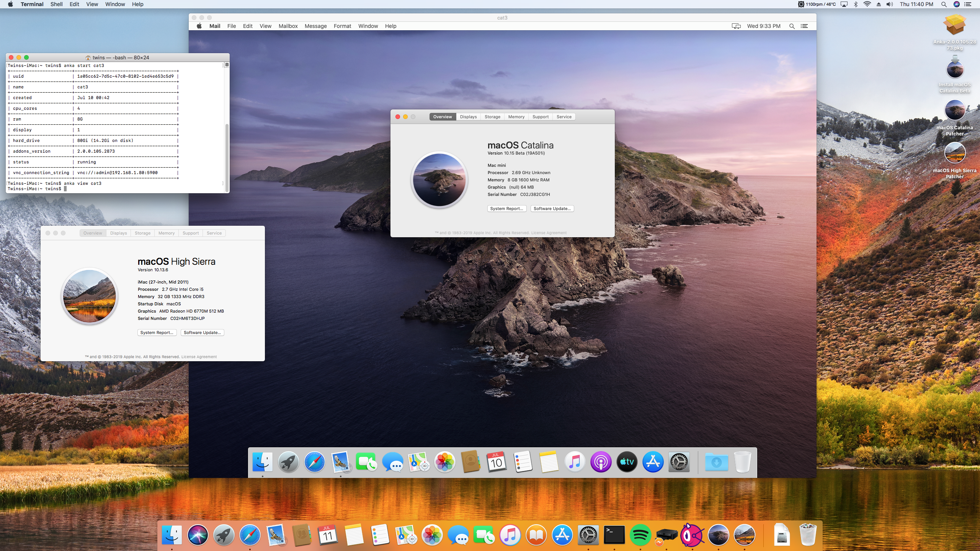Viewport: 980px width, 551px height.
Task: Open Wi-Fi status menu in the host menu bar
Action: (x=867, y=4)
